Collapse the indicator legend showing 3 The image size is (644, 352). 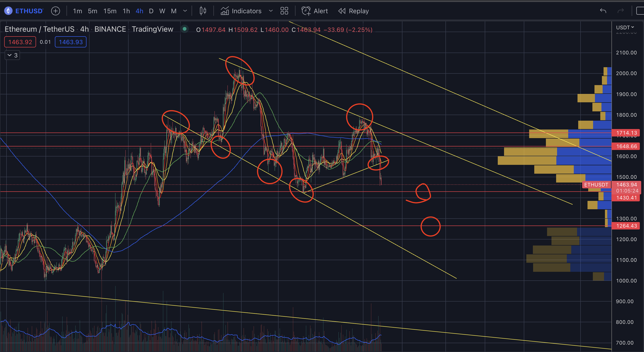click(12, 55)
